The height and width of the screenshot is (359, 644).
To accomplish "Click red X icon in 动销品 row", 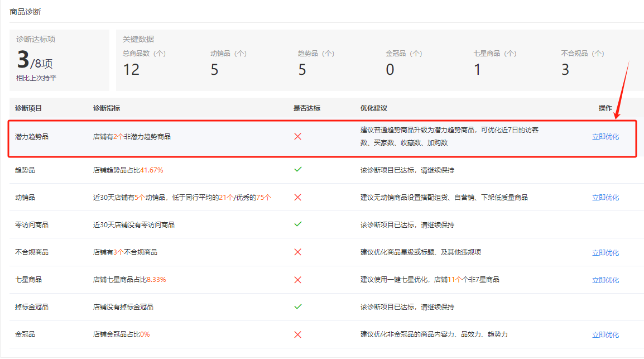I will pyautogui.click(x=298, y=197).
